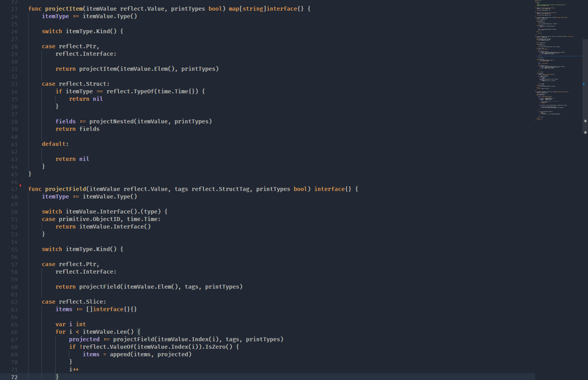The image size is (588, 380).
Task: Click line number 62 in the gutter
Action: coord(14,302)
